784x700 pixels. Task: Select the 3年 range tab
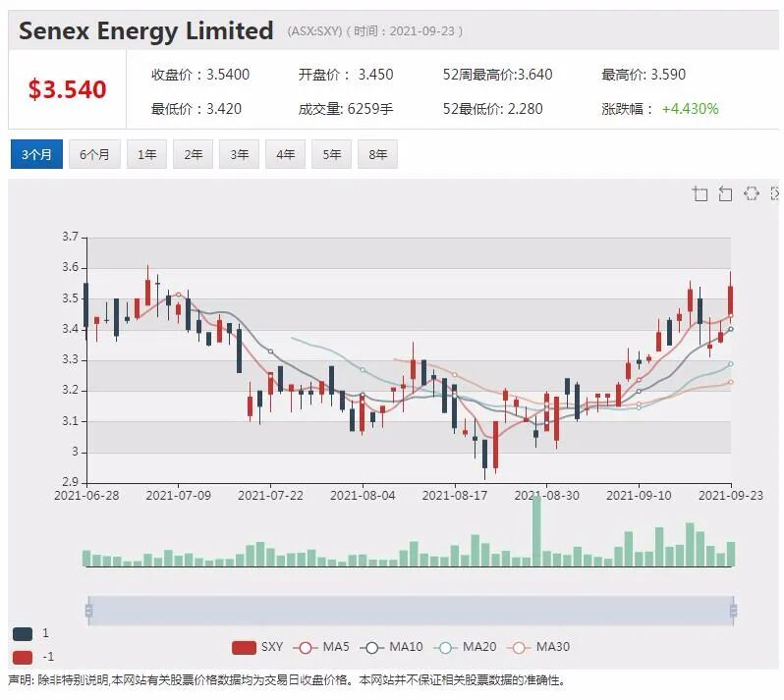pos(239,154)
